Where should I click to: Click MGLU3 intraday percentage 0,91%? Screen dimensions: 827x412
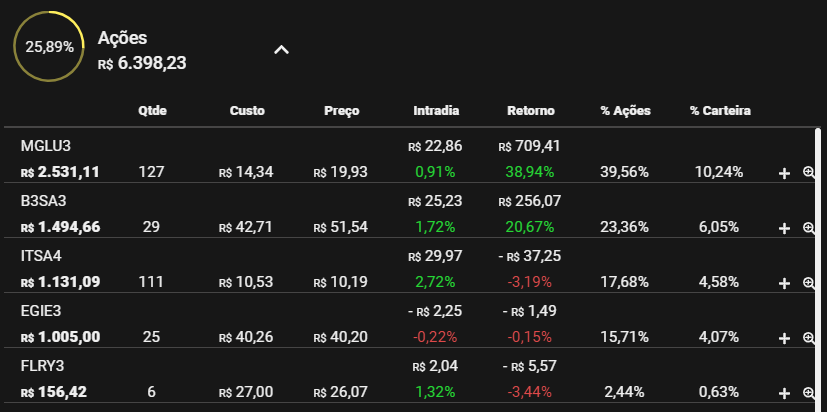[x=435, y=172]
